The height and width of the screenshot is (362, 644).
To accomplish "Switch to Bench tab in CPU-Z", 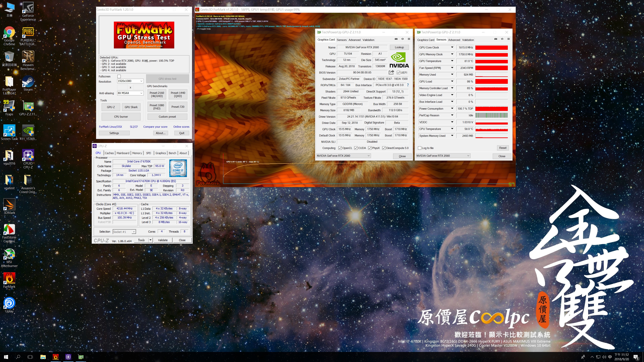I will 172,153.
